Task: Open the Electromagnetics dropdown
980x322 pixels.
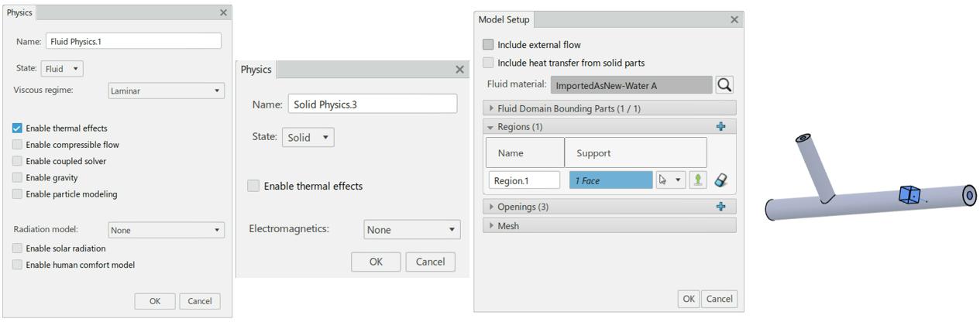Action: click(411, 230)
